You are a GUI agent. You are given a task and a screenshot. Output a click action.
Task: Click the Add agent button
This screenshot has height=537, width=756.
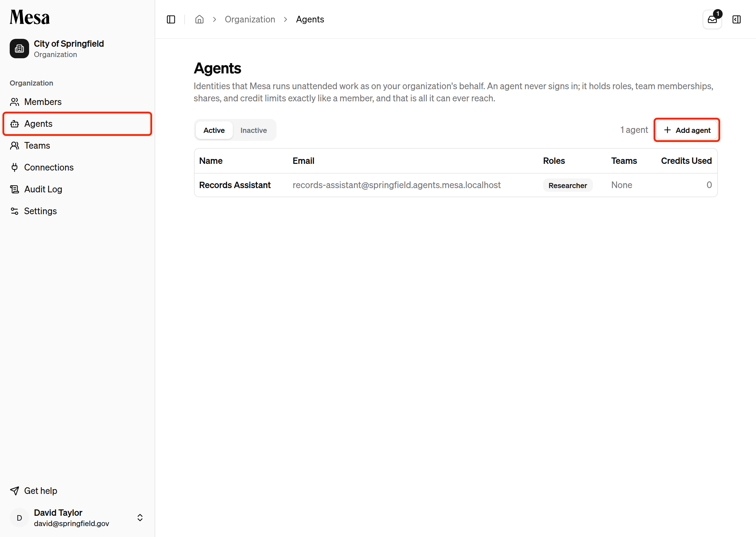687,130
